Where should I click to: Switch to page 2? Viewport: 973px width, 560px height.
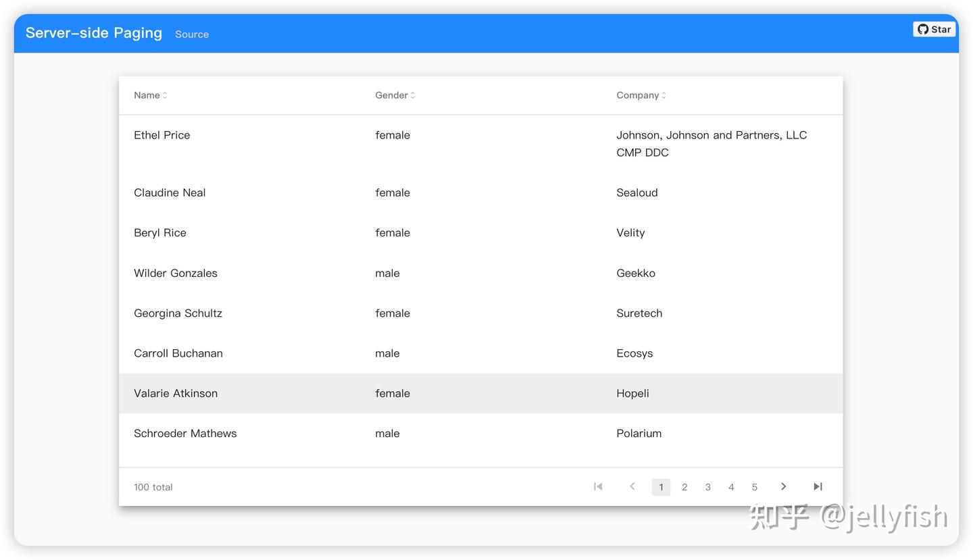pos(684,487)
